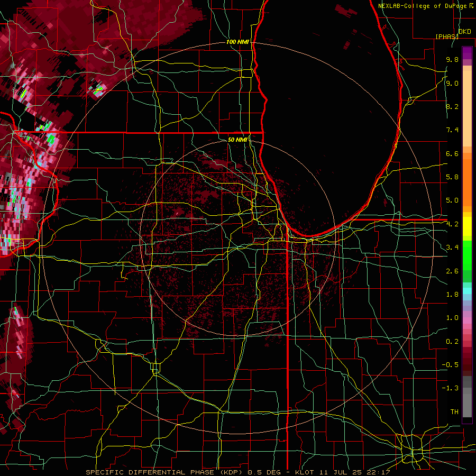Click the large peach band of the color bar
The image size is (476, 476).
[x=467, y=108]
